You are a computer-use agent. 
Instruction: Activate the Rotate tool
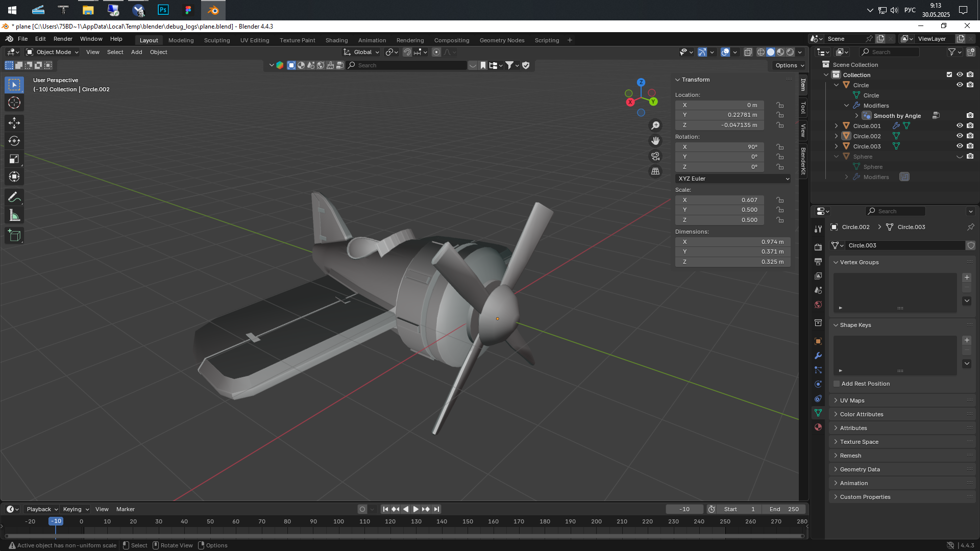coord(14,141)
